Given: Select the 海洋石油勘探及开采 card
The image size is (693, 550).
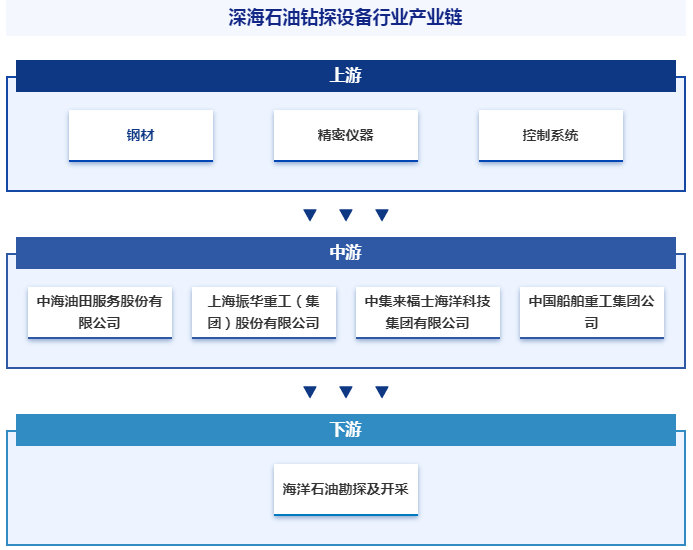Looking at the screenshot, I should point(346,489).
